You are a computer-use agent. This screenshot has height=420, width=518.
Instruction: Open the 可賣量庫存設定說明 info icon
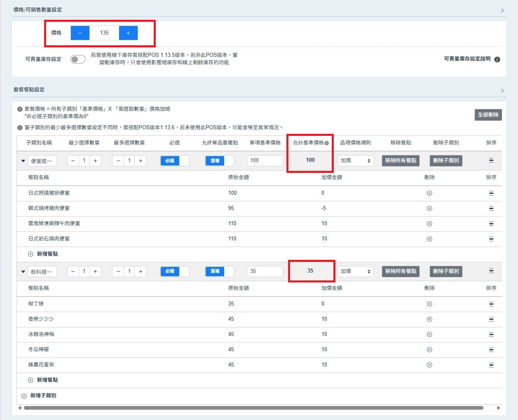click(497, 59)
